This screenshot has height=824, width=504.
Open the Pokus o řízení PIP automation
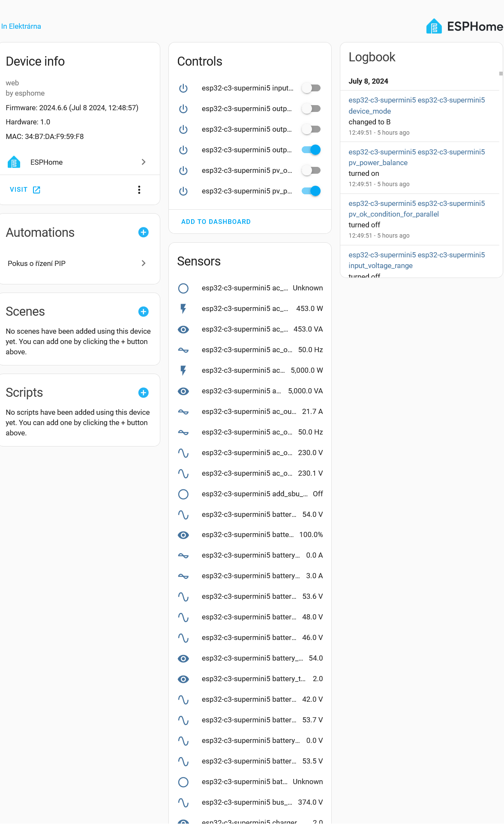coord(77,263)
